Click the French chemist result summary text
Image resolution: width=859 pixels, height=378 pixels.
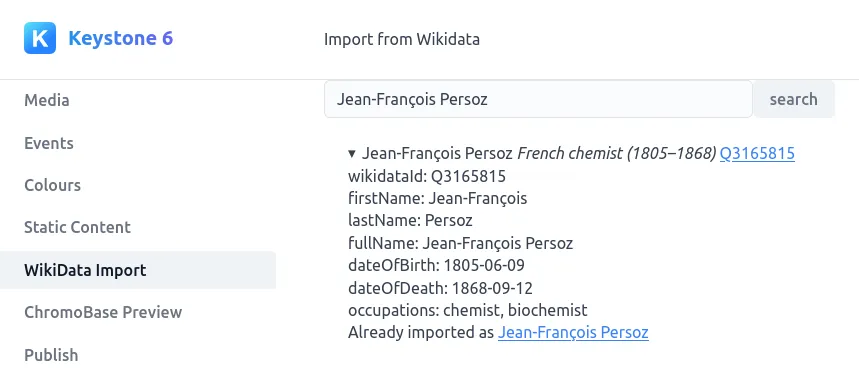tap(616, 153)
